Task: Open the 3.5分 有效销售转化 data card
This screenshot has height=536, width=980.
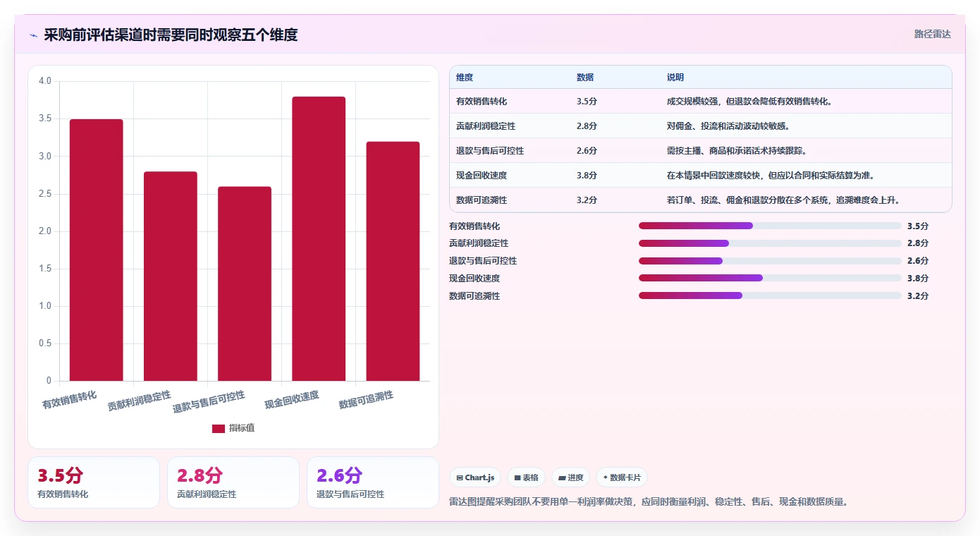Action: point(94,482)
